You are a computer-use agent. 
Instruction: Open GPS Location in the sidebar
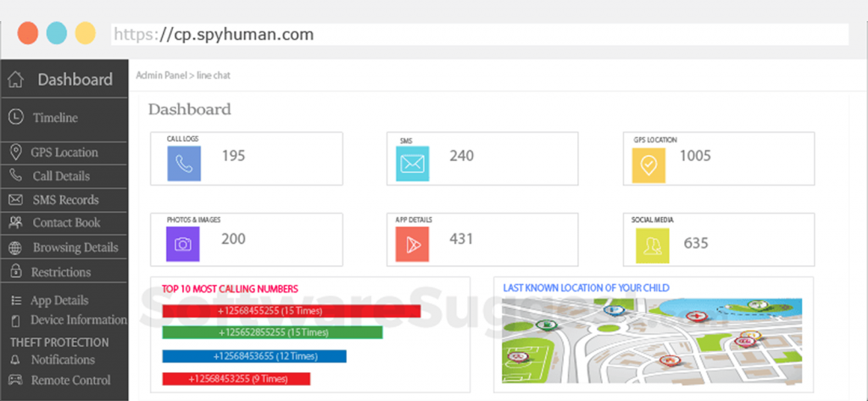(64, 153)
